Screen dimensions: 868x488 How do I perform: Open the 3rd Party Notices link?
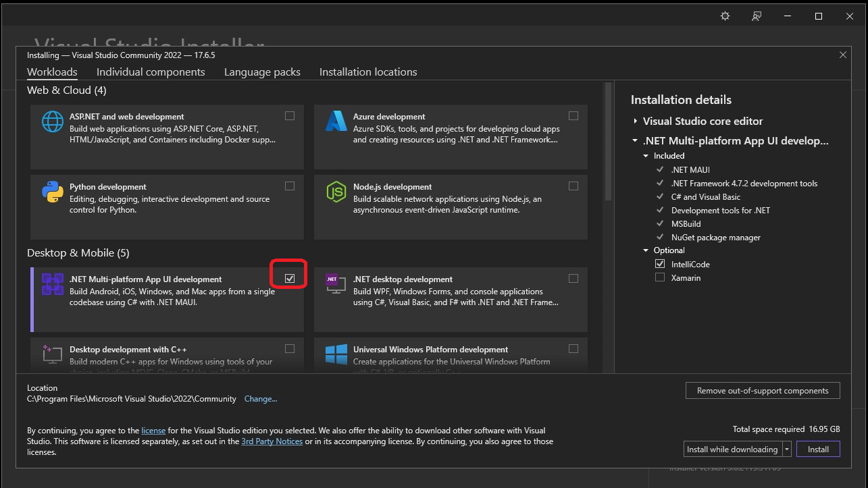272,441
